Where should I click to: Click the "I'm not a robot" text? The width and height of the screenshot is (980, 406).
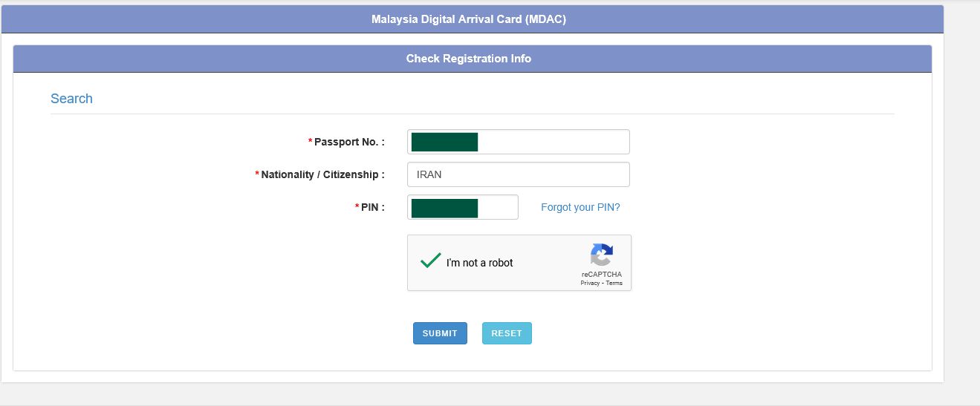[479, 263]
